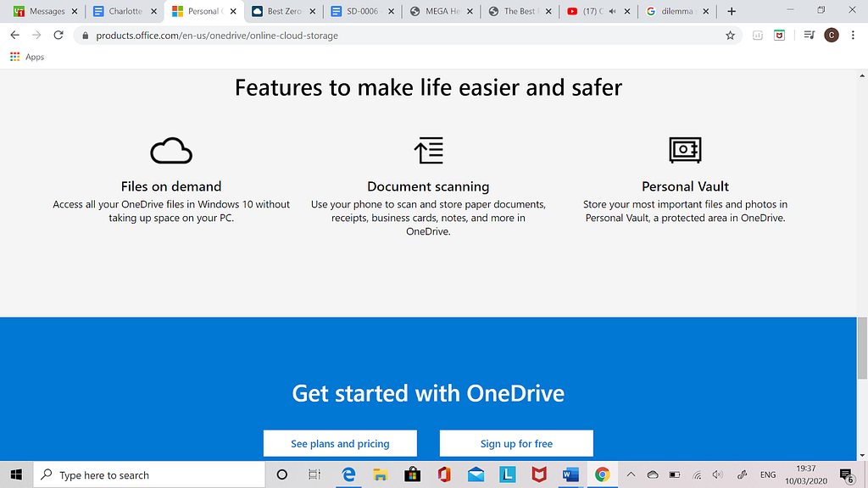
Task: Click the Document scanning heading
Action: coord(428,186)
